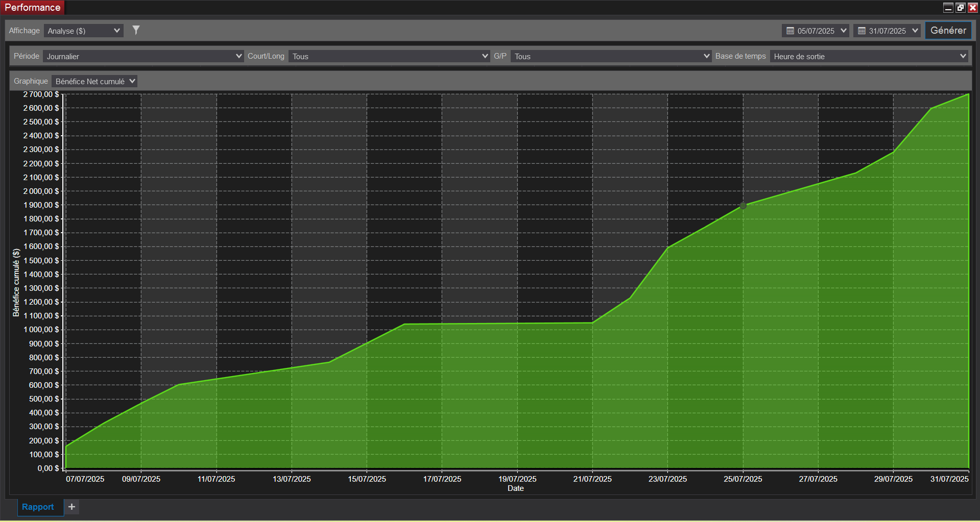Click the highlighted data point on 25/07/2025
Screen dimensions: 980x522
743,206
